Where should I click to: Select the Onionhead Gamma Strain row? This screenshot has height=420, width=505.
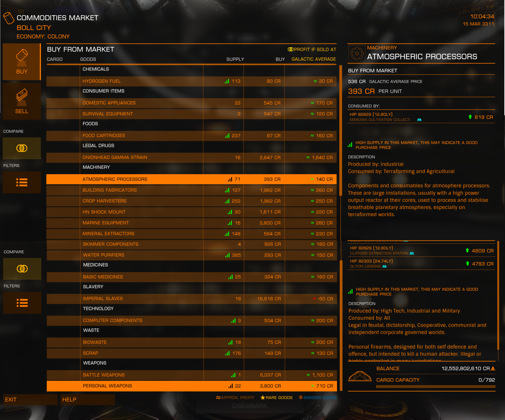[191, 157]
